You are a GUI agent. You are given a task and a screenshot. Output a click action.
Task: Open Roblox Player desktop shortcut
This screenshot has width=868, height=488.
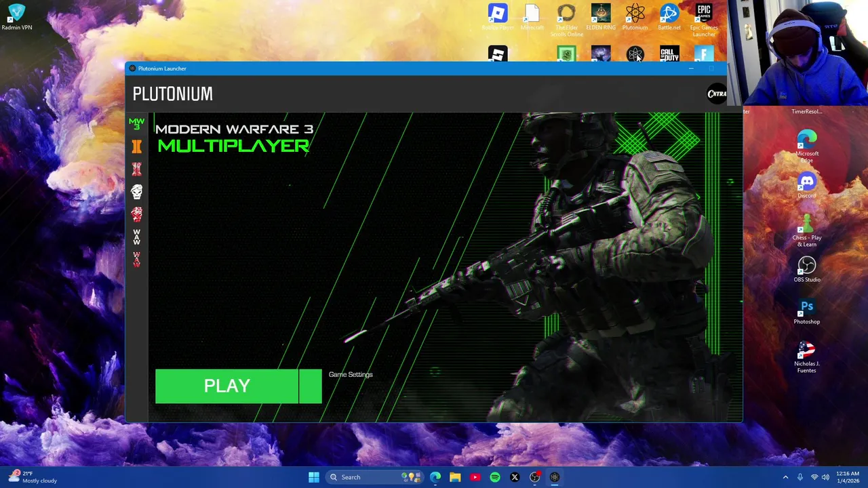[498, 18]
